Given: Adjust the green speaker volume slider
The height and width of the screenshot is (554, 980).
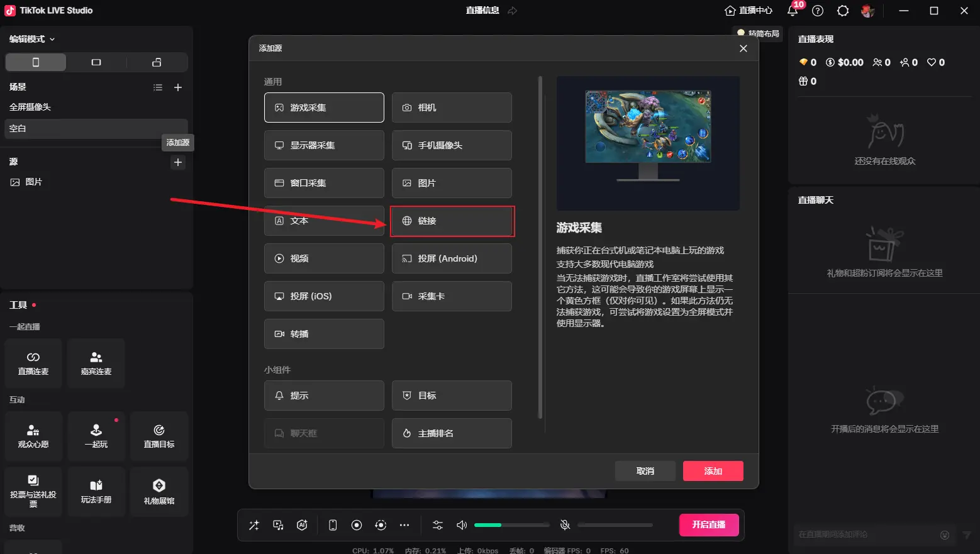Looking at the screenshot, I should click(501, 525).
